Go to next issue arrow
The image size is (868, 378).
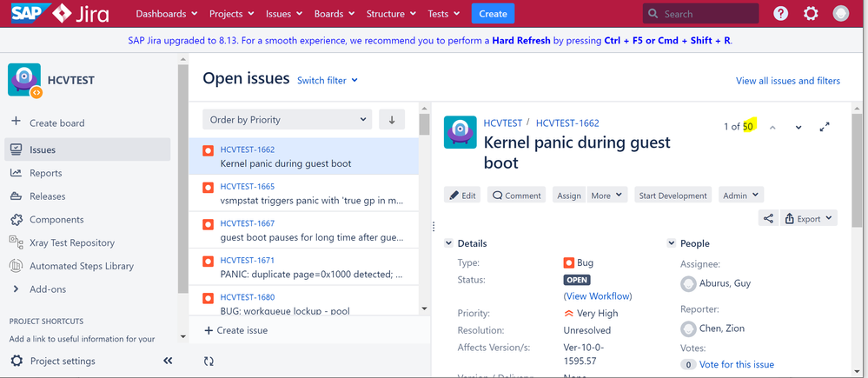pyautogui.click(x=798, y=127)
